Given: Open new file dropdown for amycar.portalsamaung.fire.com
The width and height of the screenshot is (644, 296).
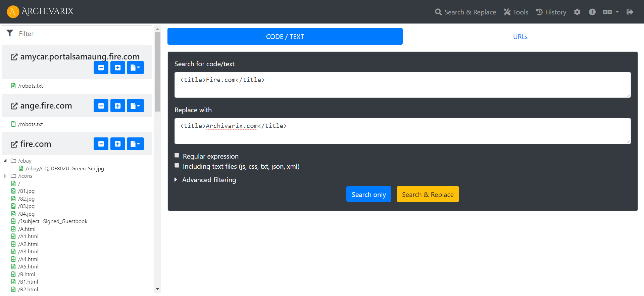Looking at the screenshot, I should 136,68.
